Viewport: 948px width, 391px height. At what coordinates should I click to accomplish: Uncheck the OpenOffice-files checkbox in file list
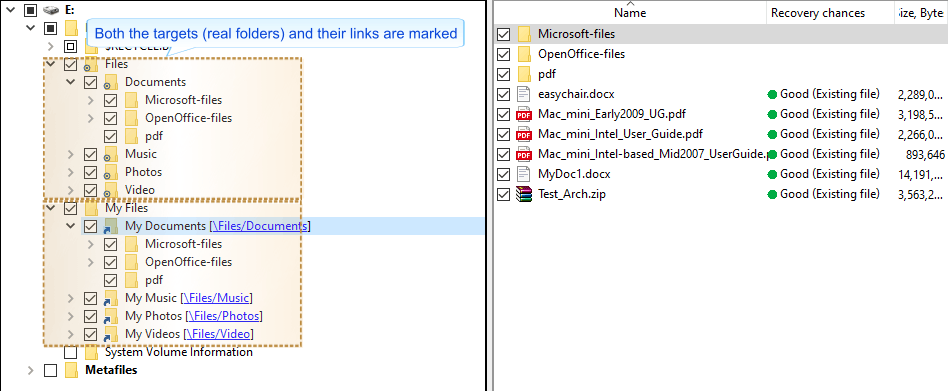(x=503, y=54)
